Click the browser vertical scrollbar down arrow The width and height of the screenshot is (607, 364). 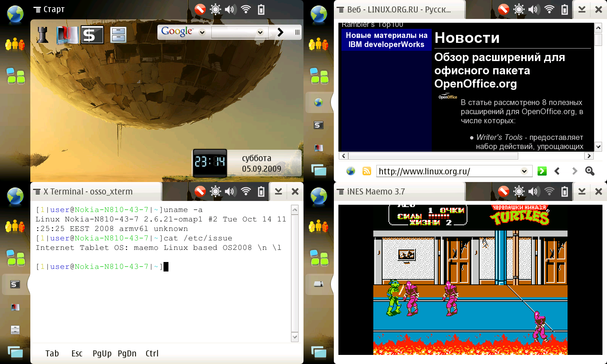(x=598, y=146)
